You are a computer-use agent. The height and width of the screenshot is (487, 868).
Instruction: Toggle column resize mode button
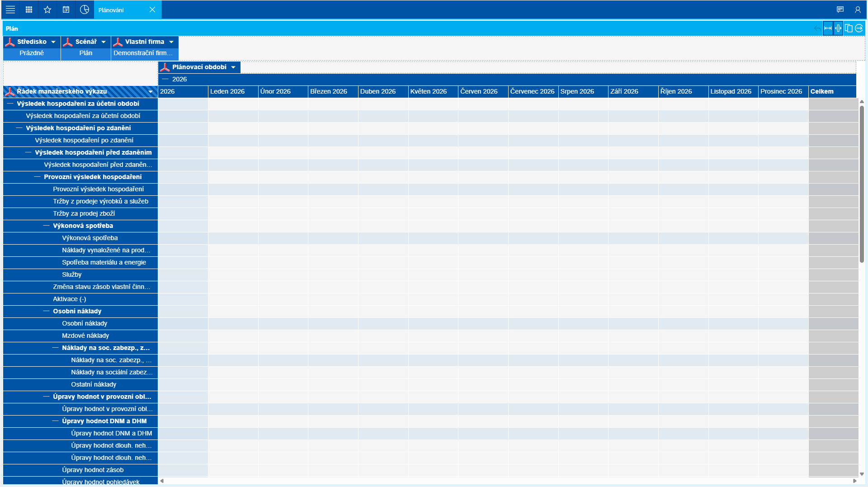(x=838, y=28)
